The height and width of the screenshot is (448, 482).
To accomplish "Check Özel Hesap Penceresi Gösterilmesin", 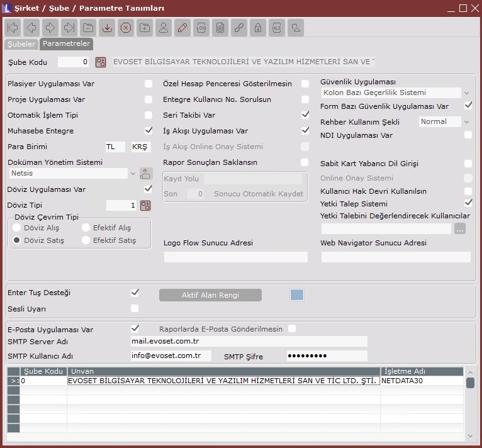I will point(305,84).
